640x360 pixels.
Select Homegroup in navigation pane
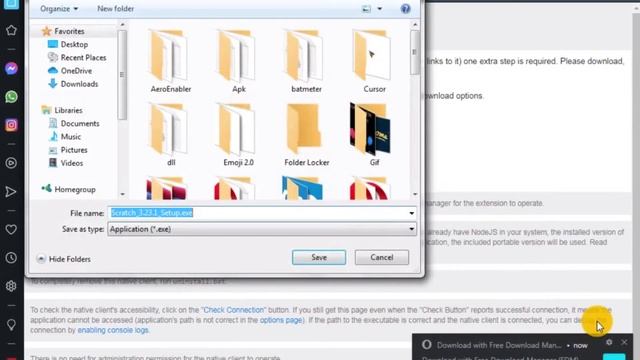pos(69,189)
